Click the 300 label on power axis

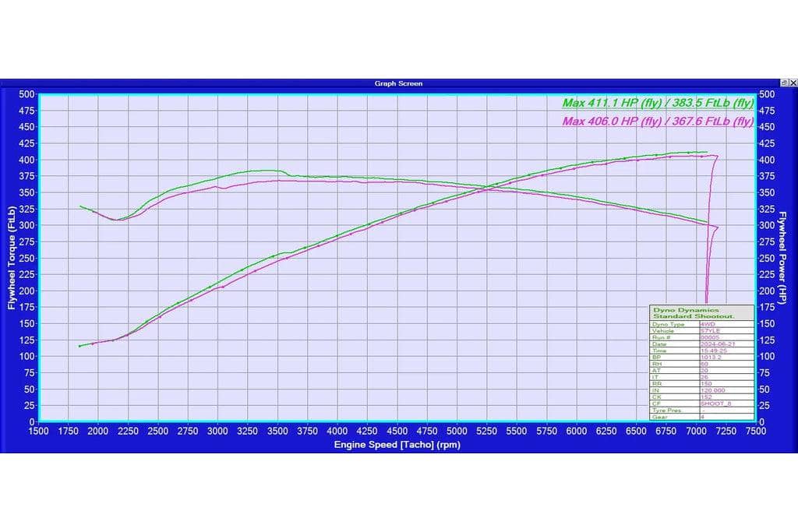click(x=767, y=225)
